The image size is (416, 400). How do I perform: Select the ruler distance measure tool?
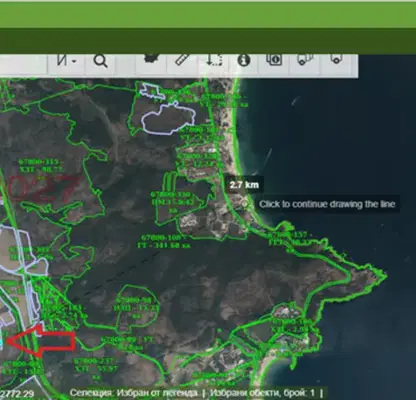(x=182, y=60)
